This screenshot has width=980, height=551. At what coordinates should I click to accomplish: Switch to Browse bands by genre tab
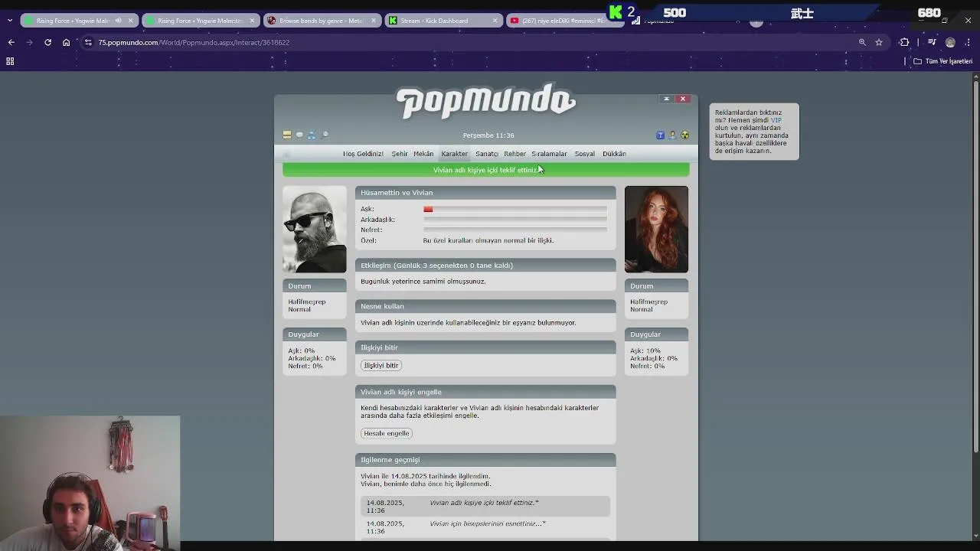point(322,21)
